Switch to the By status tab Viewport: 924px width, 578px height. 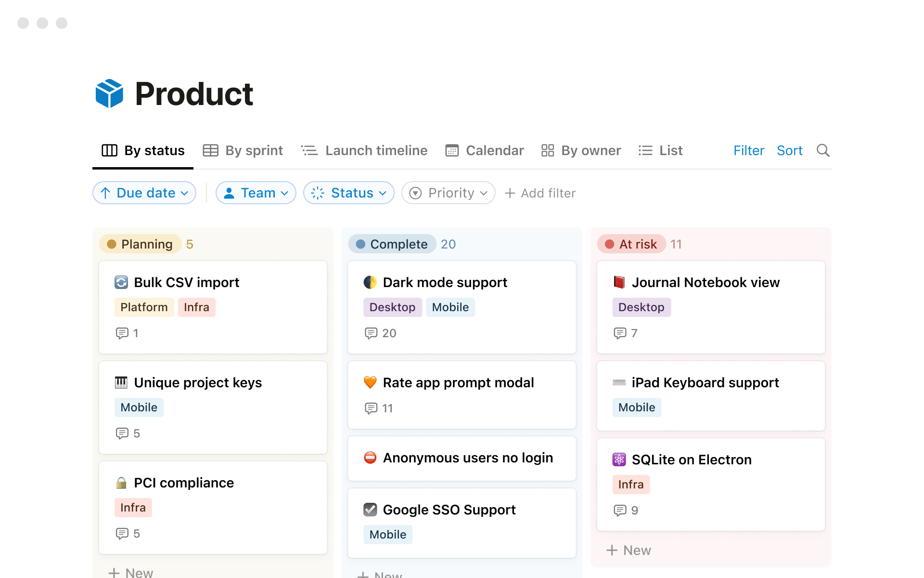coord(143,151)
